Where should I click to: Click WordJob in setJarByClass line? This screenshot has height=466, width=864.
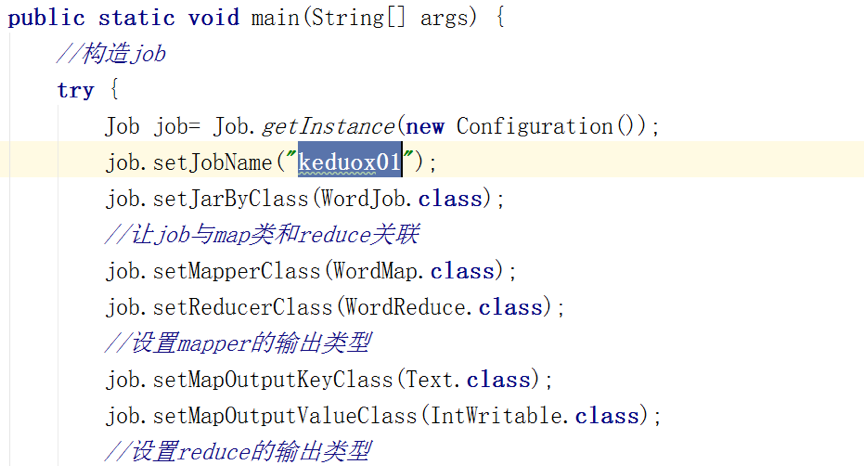364,198
